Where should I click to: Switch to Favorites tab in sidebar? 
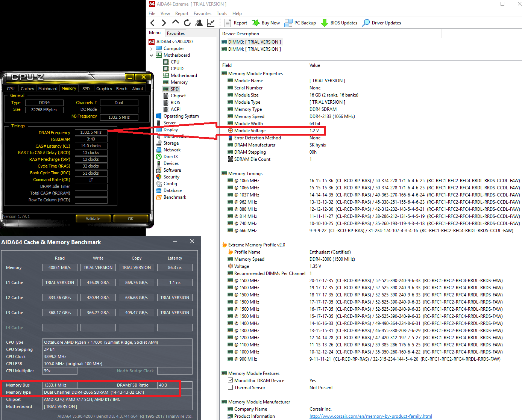tap(176, 33)
